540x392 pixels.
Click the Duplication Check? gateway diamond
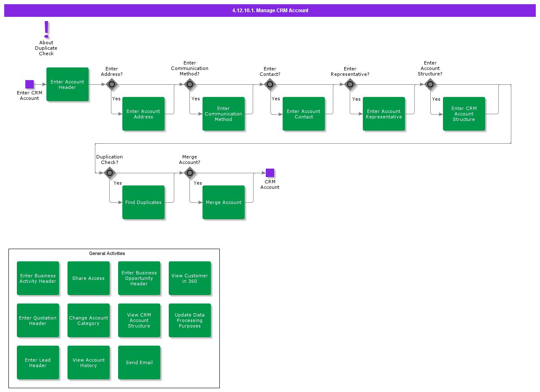[110, 173]
